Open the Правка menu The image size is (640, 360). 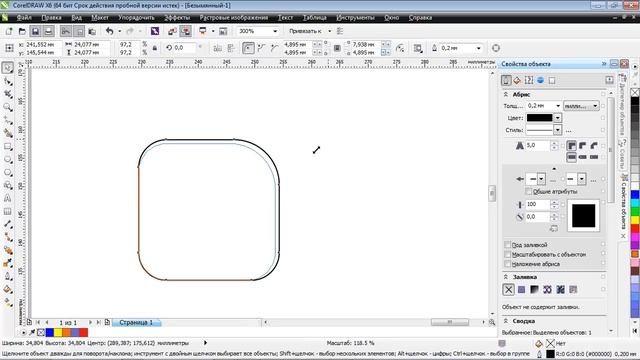(51, 18)
